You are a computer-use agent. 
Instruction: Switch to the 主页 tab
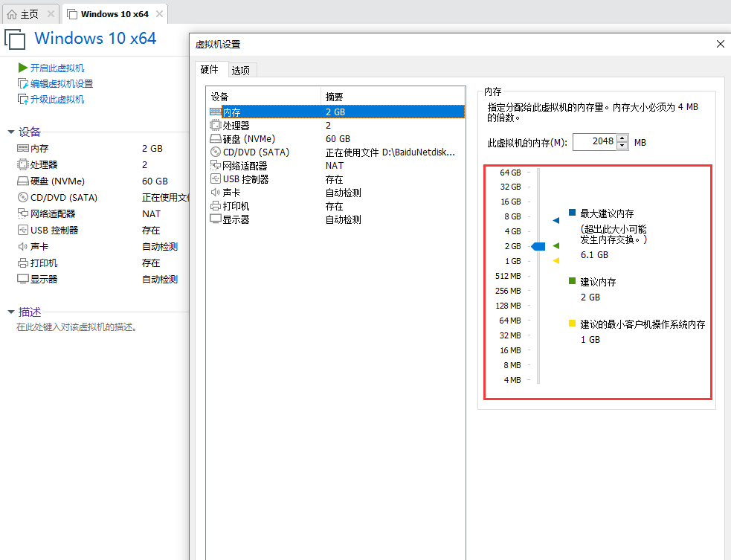click(x=25, y=13)
